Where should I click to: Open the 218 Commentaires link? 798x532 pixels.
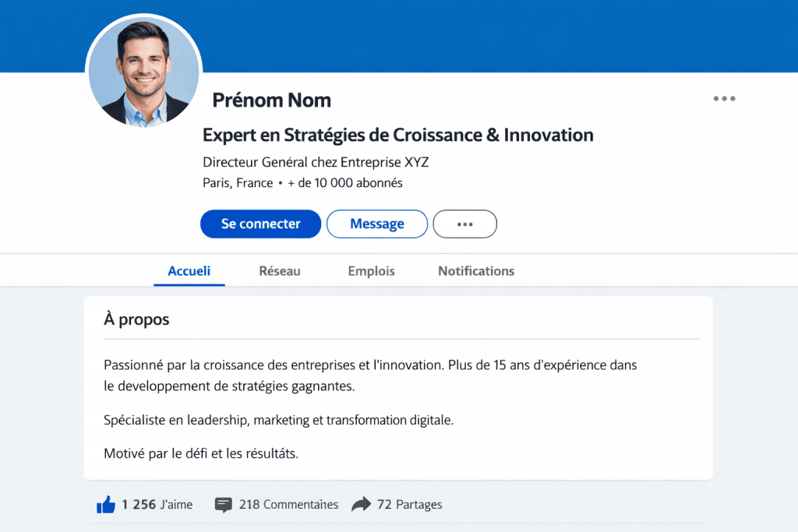(288, 505)
